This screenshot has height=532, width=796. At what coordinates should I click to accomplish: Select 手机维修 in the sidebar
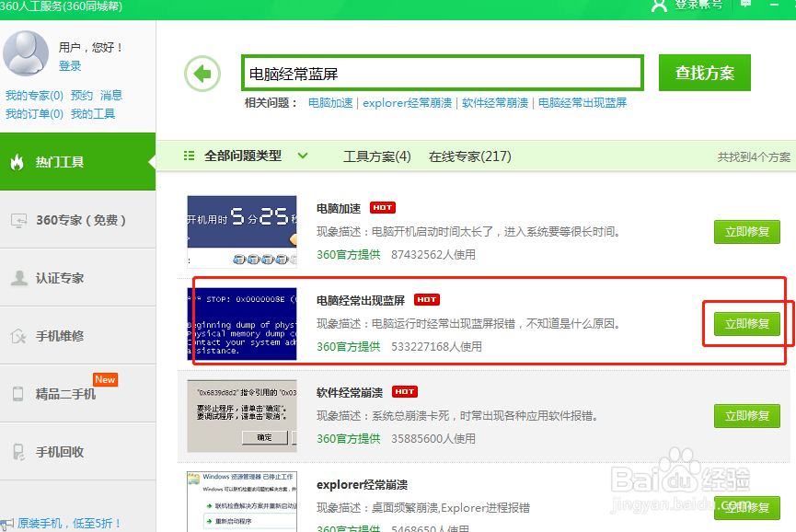(x=77, y=336)
